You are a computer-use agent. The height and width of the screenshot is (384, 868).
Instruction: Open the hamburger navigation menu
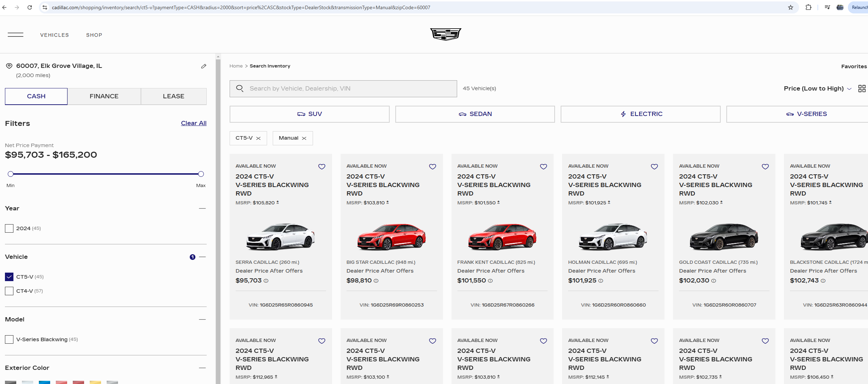[16, 35]
